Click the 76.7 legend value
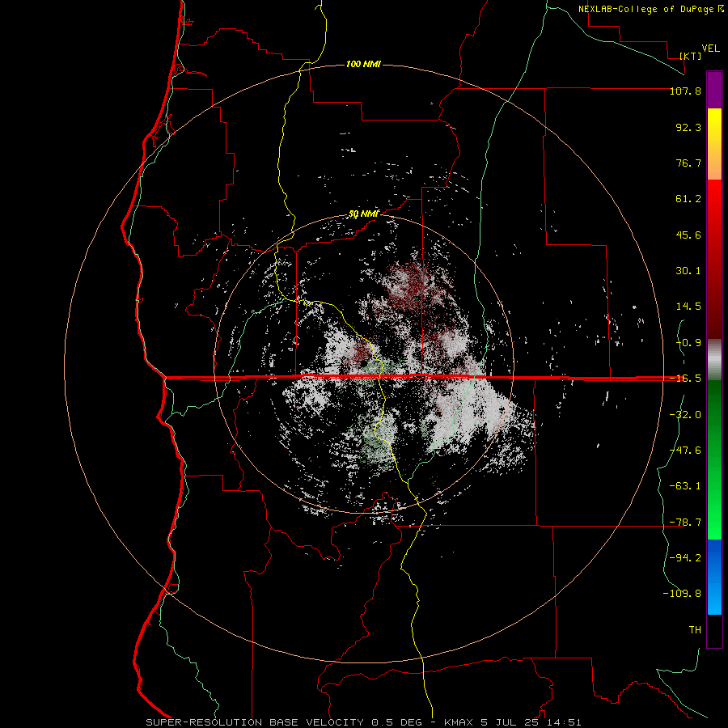Image resolution: width=728 pixels, height=728 pixels. pos(688,163)
